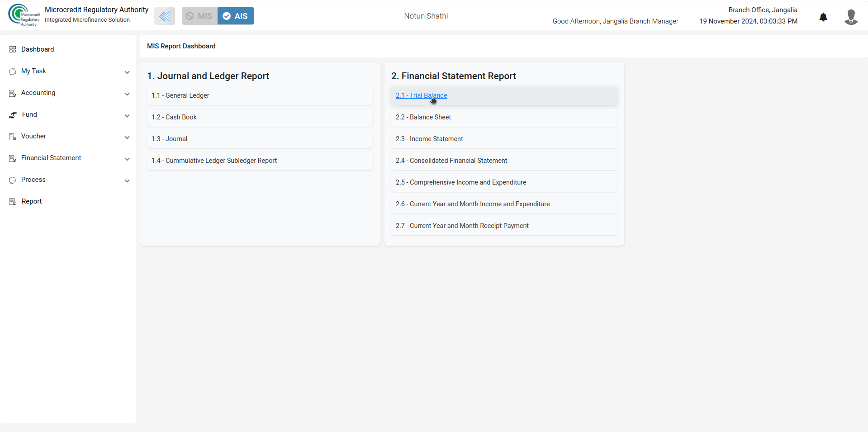Click the Journal and Ledger Report heading
The height and width of the screenshot is (432, 868).
208,76
